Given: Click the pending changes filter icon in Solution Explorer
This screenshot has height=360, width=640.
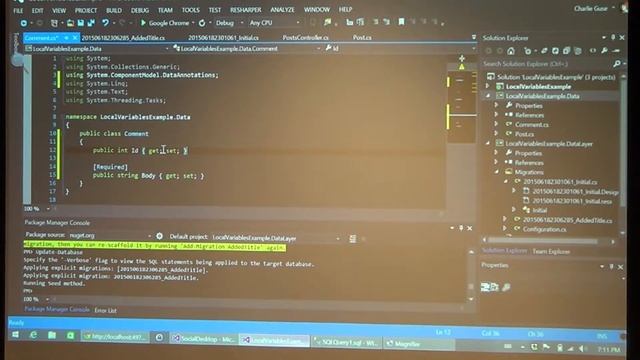Looking at the screenshot, I should tap(528, 51).
